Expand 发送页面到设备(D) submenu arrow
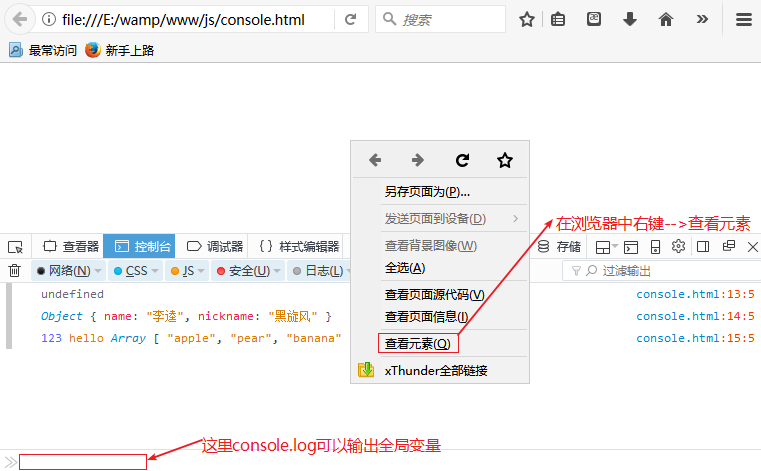761x471 pixels. pos(515,219)
